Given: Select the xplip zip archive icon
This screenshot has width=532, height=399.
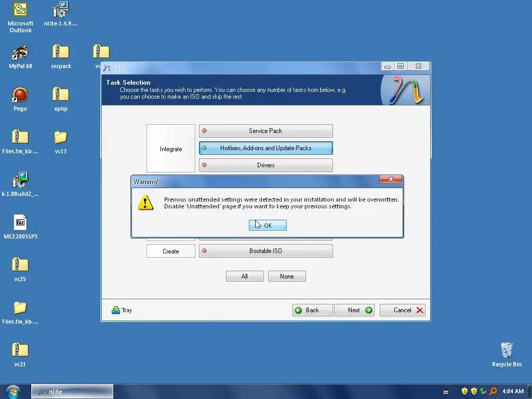Looking at the screenshot, I should point(61,99).
